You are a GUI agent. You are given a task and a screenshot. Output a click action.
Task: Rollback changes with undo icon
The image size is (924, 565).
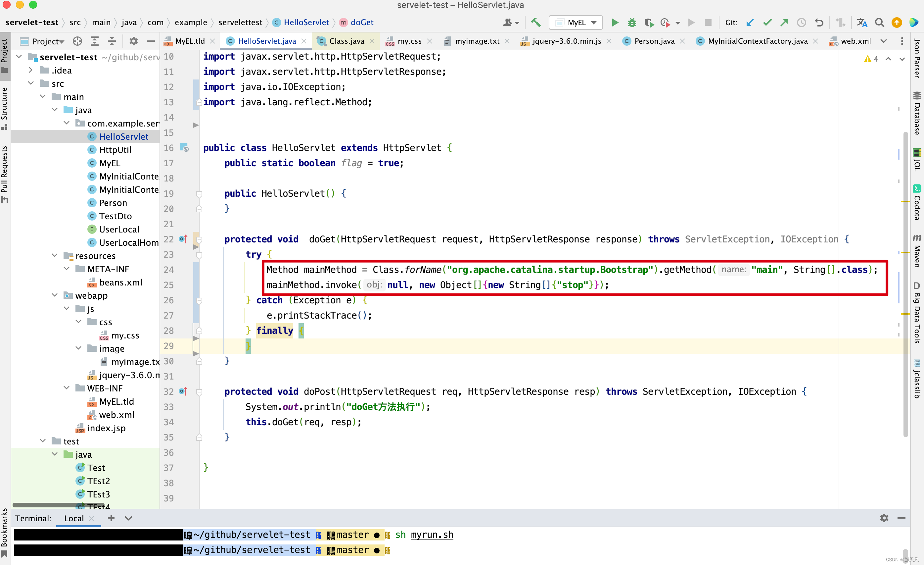click(819, 23)
